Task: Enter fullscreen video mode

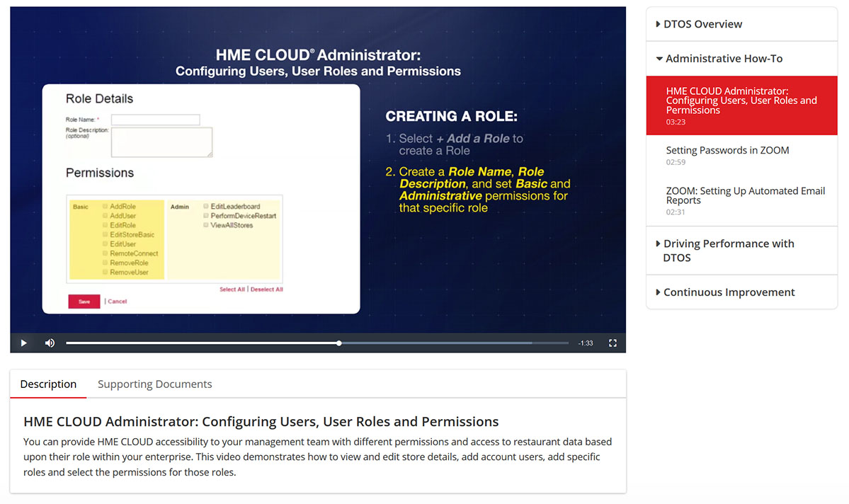Action: point(612,343)
